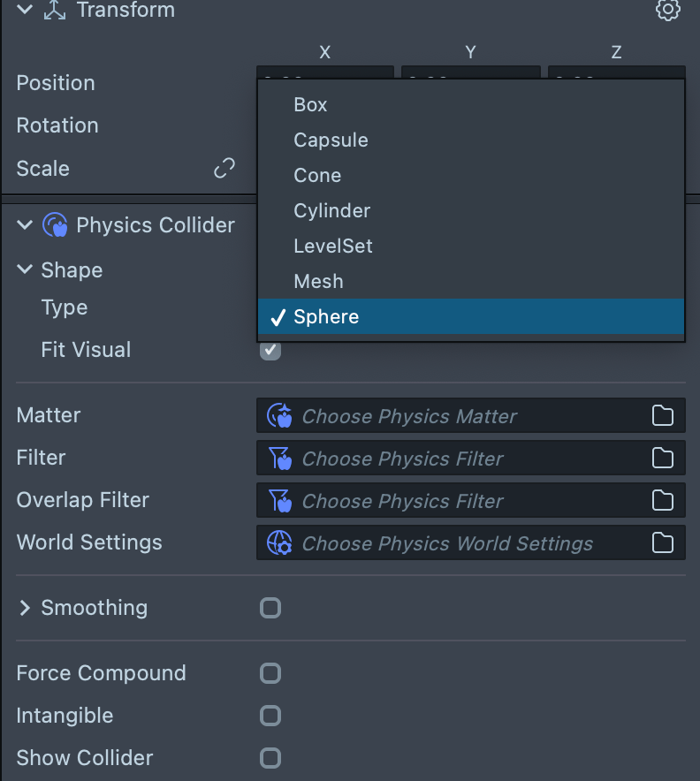Toggle the Scale link constraint icon

pos(224,168)
